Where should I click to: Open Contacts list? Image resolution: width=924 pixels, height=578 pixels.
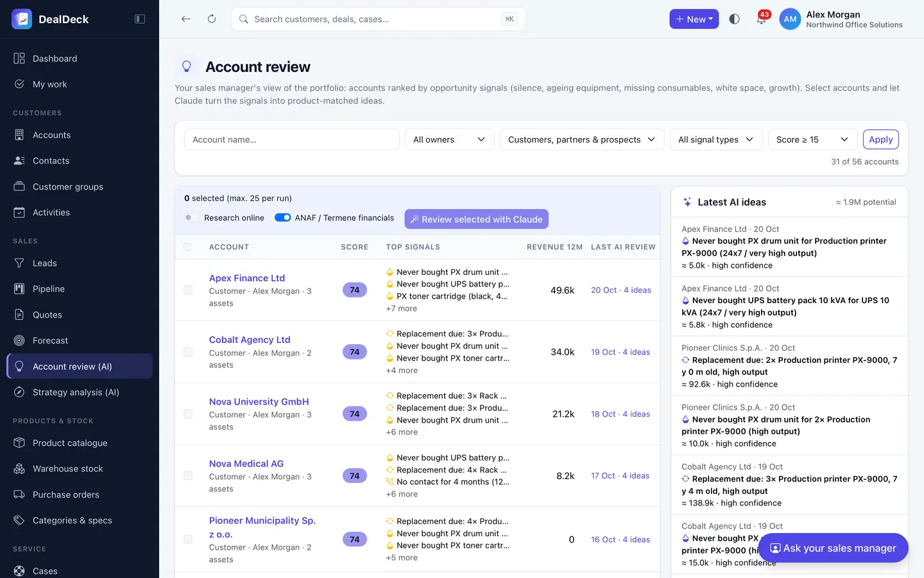pyautogui.click(x=80, y=161)
